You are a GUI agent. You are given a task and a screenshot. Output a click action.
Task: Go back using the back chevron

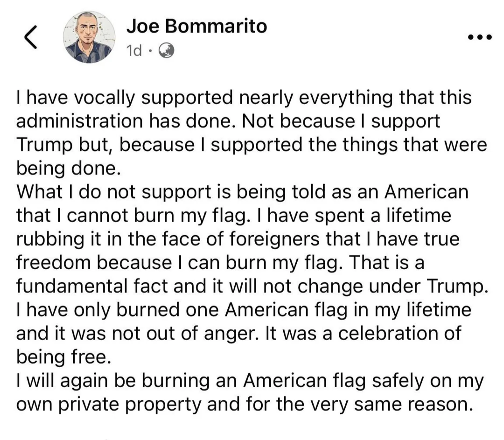[30, 37]
